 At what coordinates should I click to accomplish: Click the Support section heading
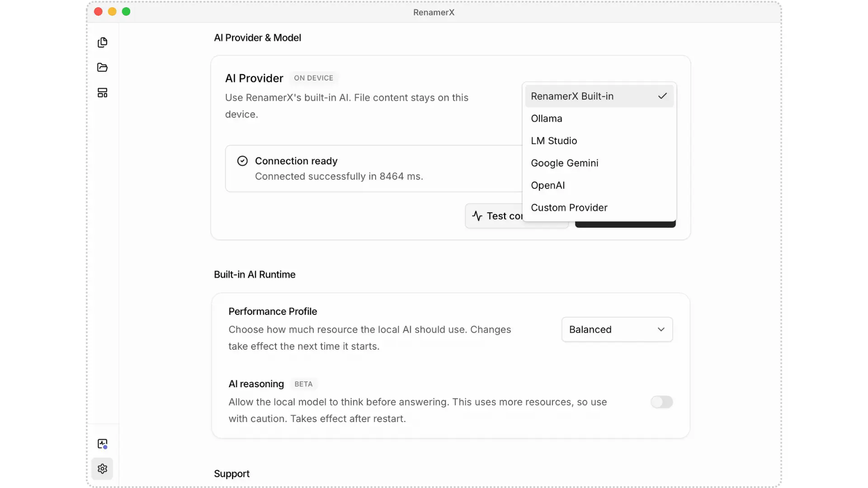(231, 474)
